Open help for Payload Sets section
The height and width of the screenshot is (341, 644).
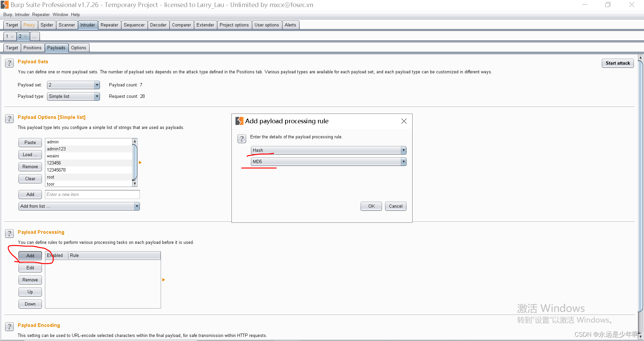coord(9,63)
